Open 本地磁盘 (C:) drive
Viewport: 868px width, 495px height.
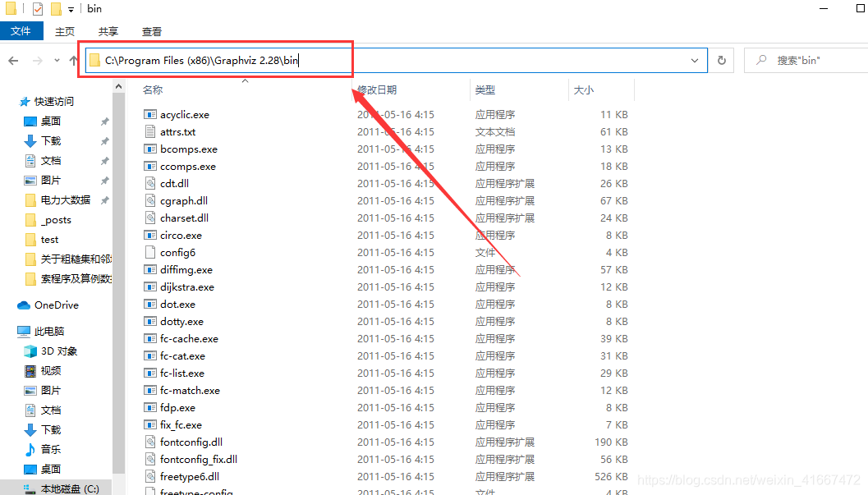tap(70, 489)
